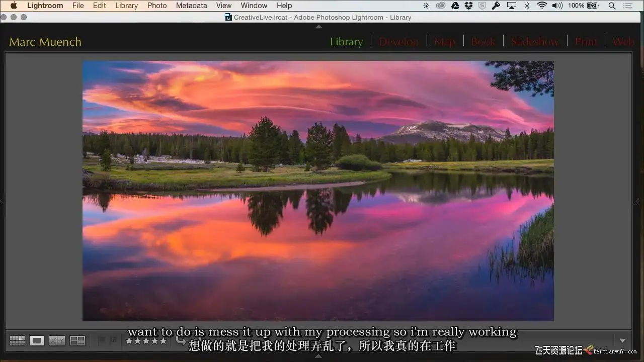Expand the right panel group
This screenshot has height=362, width=644.
point(637,201)
